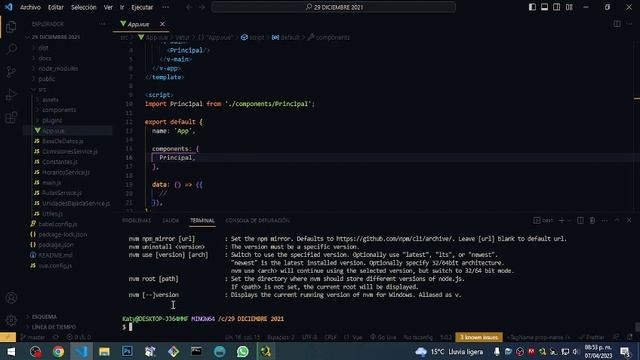Click the 3 known issues status item
The image size is (640, 360).
pos(479,337)
